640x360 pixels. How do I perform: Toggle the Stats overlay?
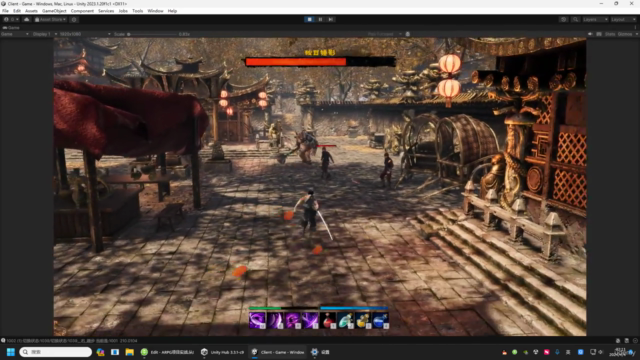tap(610, 34)
